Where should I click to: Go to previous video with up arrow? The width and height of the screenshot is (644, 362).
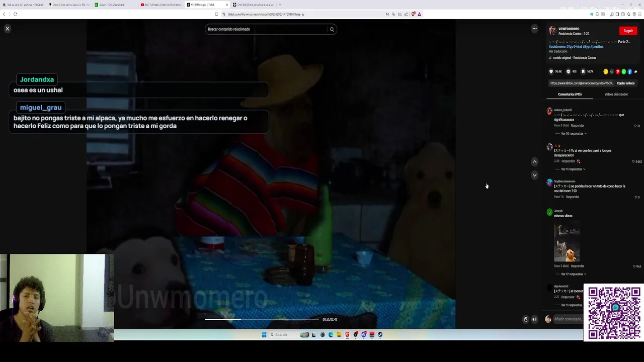(x=534, y=162)
